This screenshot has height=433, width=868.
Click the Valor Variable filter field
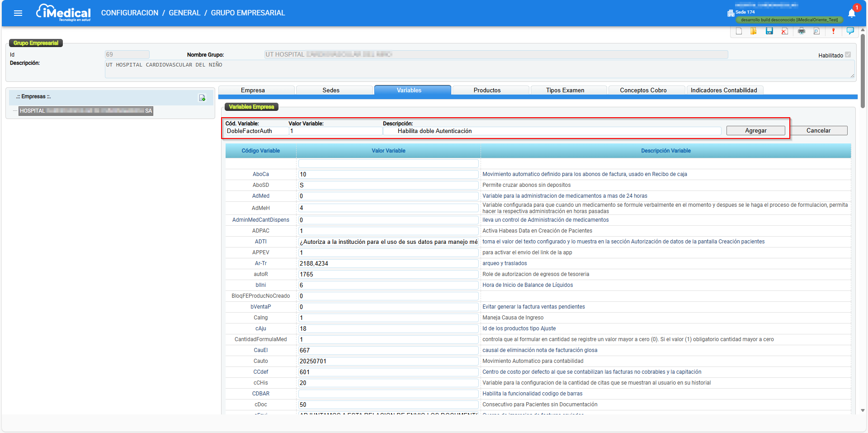pyautogui.click(x=388, y=163)
